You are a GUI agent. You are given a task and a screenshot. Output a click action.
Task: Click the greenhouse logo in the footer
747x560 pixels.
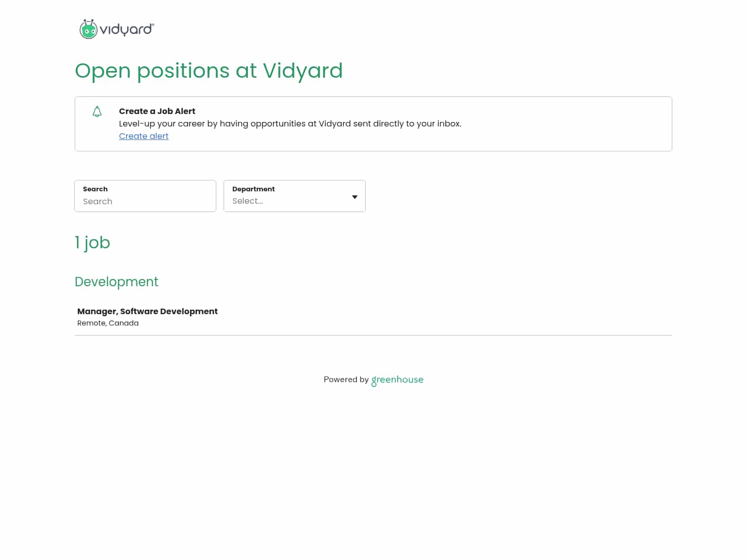[397, 380]
